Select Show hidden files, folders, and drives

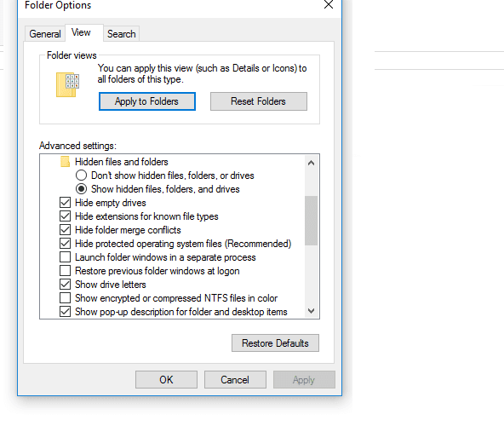click(x=81, y=189)
